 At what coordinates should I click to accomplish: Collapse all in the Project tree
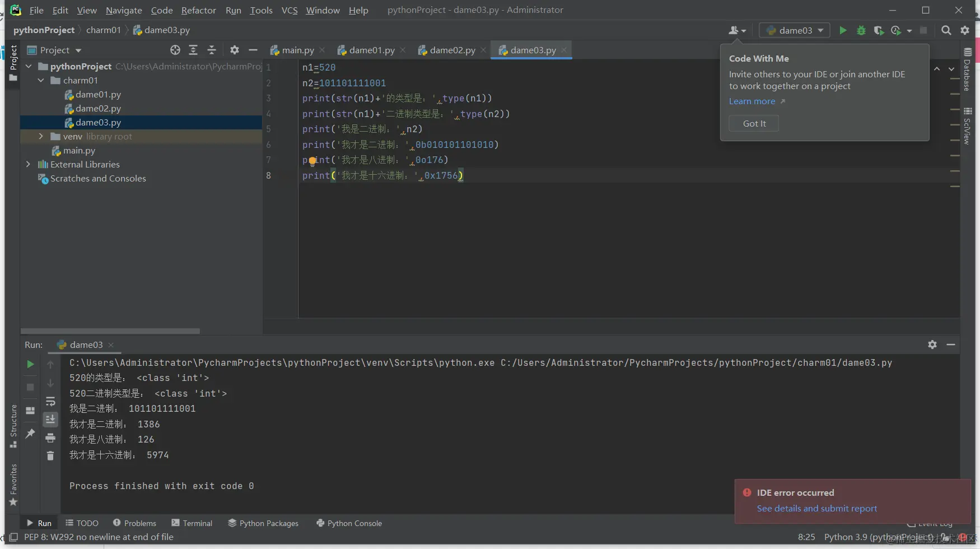coord(212,50)
